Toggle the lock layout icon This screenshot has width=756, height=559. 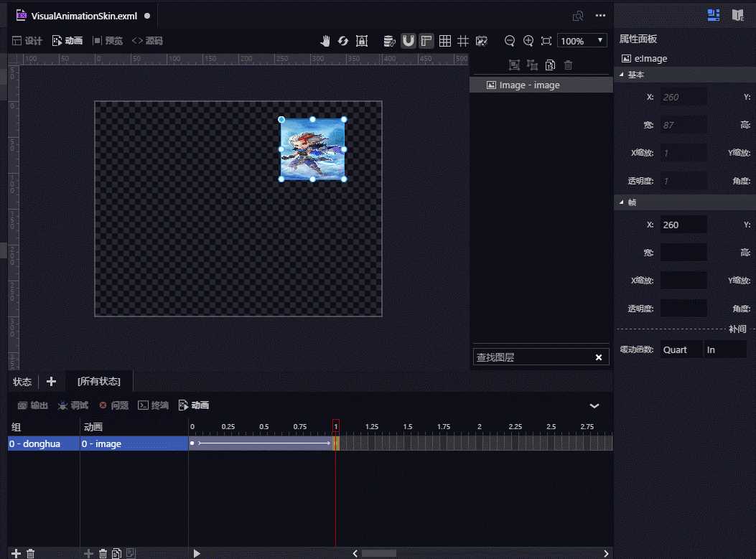[x=362, y=41]
